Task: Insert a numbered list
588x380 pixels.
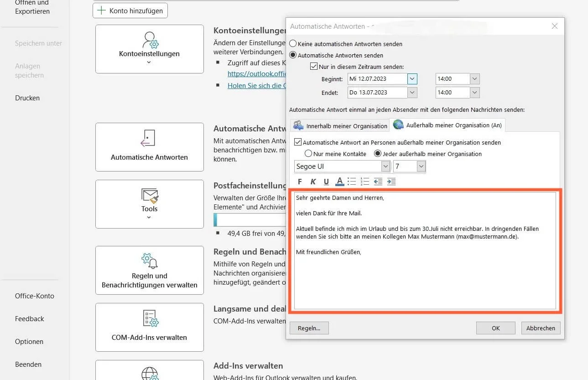Action: point(364,182)
